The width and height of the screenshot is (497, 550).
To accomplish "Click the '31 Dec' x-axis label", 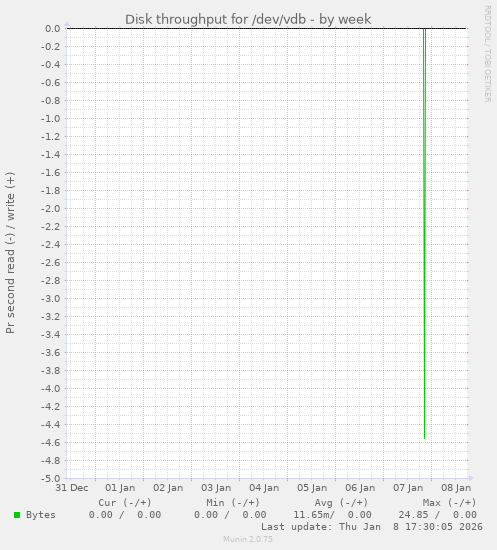I will [72, 488].
